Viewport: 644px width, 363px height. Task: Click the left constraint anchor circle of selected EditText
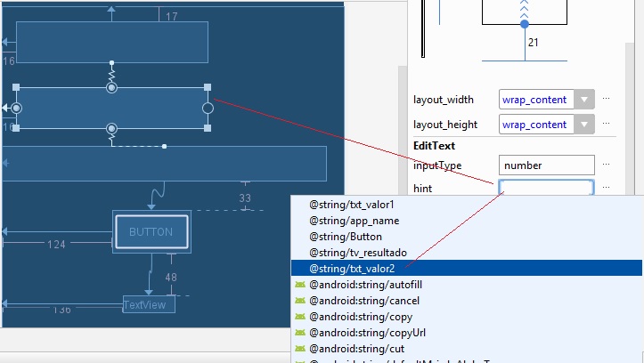click(16, 109)
